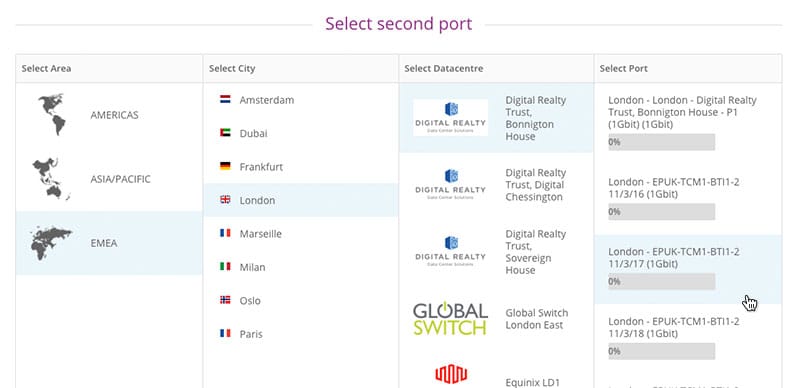Click usage bar under 11/3/17 port

pyautogui.click(x=661, y=281)
